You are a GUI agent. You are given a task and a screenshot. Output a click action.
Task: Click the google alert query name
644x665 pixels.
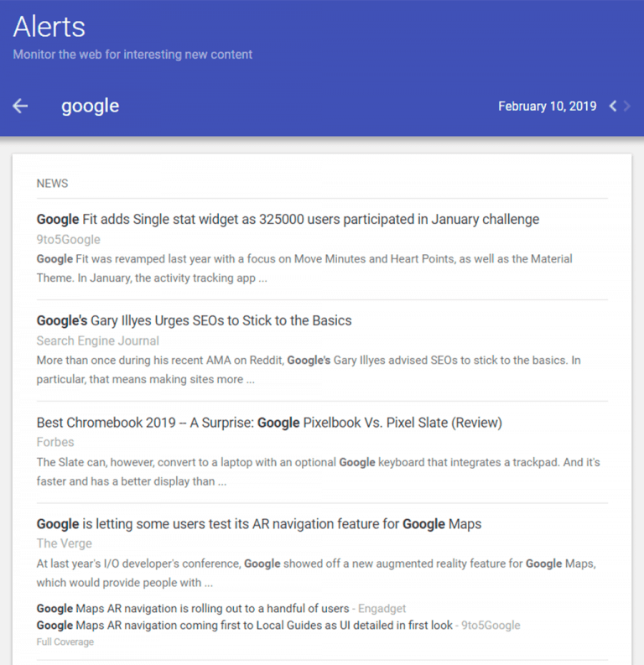click(91, 106)
